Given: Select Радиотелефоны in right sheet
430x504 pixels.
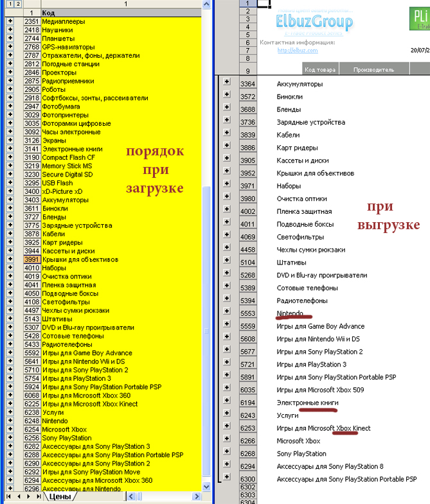Looking at the screenshot, I should coord(302,300).
